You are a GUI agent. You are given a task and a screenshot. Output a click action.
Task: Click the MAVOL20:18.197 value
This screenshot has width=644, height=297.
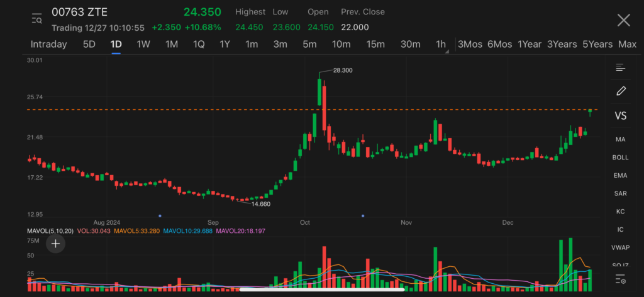coord(241,231)
